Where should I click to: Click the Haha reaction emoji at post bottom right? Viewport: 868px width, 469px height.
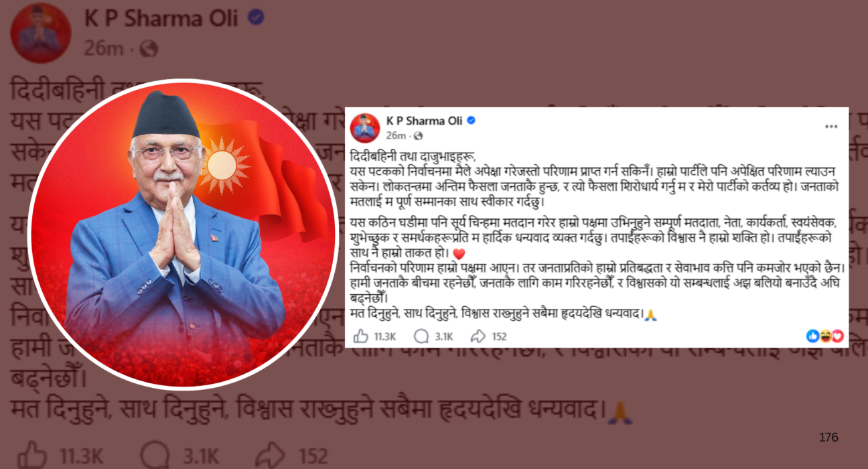[x=825, y=336]
